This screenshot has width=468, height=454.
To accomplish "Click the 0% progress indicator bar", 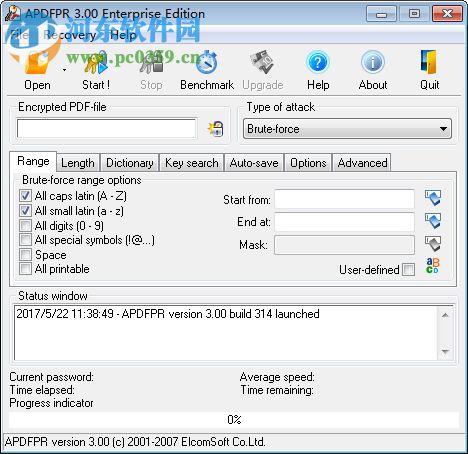I will coord(234,419).
